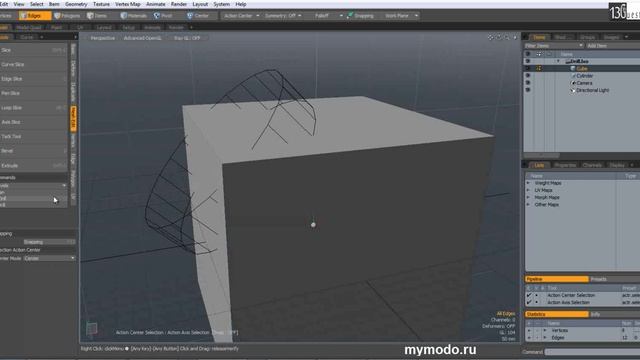
Task: Select the Bevel tool
Action: (x=33, y=151)
